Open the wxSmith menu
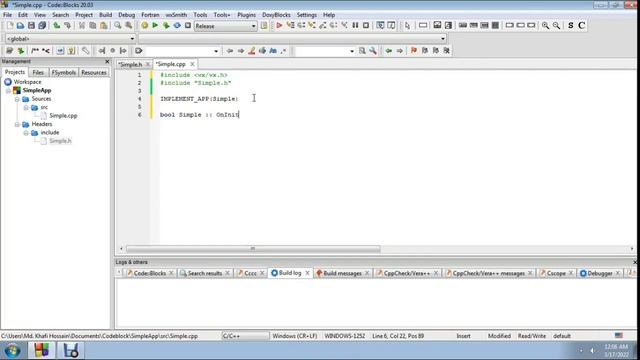 pyautogui.click(x=176, y=15)
